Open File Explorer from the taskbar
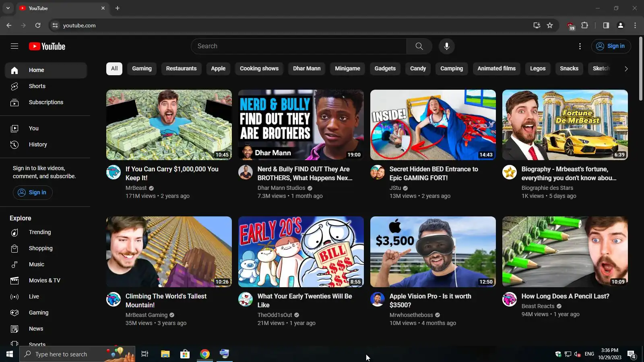This screenshot has width=644, height=362. (x=165, y=354)
